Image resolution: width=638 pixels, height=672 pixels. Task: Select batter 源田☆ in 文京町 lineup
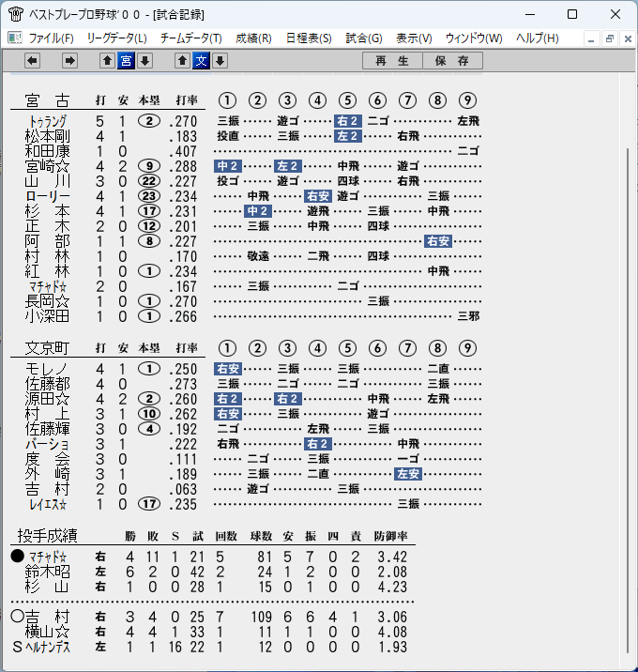click(x=47, y=399)
